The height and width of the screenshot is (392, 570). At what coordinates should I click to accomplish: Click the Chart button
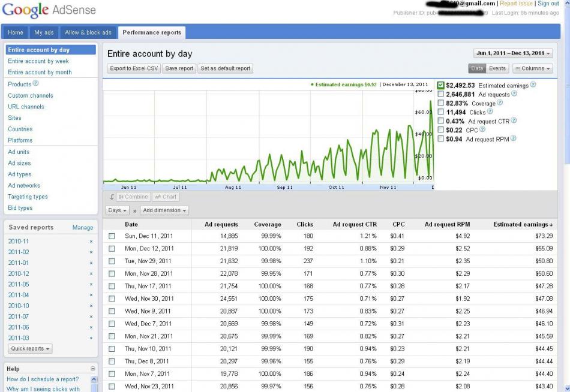tap(166, 197)
